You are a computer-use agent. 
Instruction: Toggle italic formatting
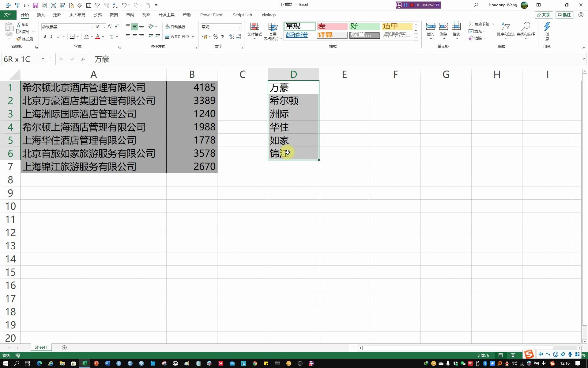[51, 36]
